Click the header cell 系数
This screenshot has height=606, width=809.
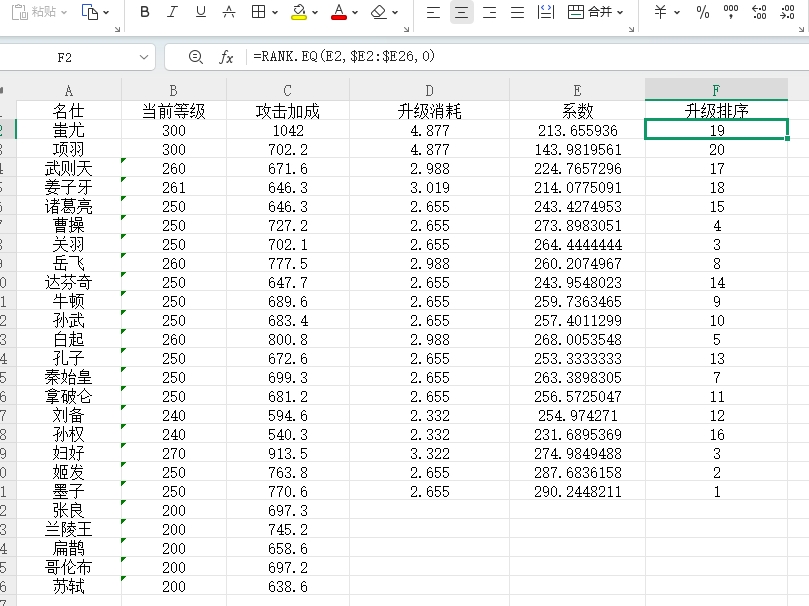(x=577, y=111)
